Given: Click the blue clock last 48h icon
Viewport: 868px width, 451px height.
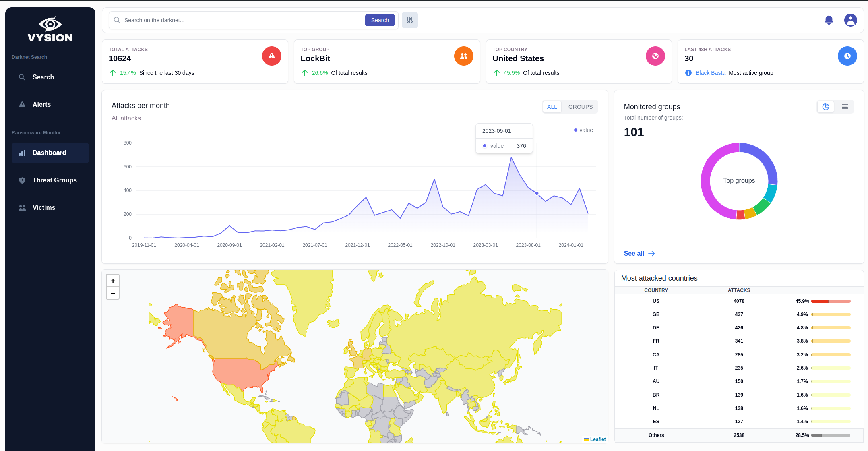Looking at the screenshot, I should pos(847,56).
